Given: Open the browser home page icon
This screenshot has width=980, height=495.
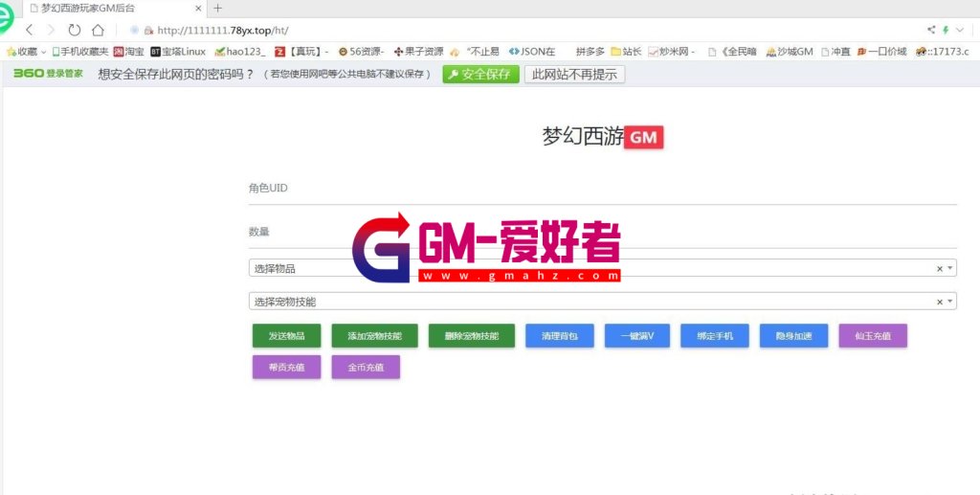Looking at the screenshot, I should [x=99, y=30].
